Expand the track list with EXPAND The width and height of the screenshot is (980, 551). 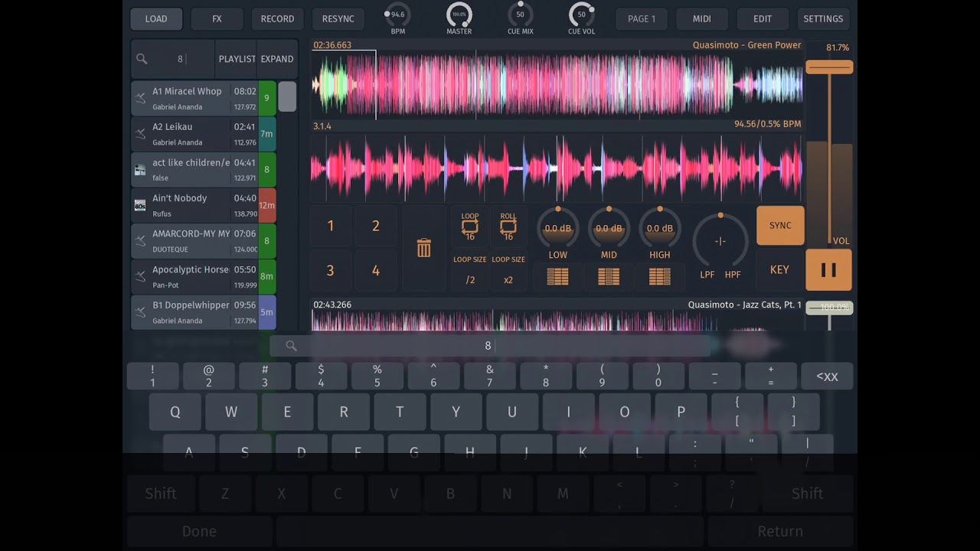tap(277, 59)
